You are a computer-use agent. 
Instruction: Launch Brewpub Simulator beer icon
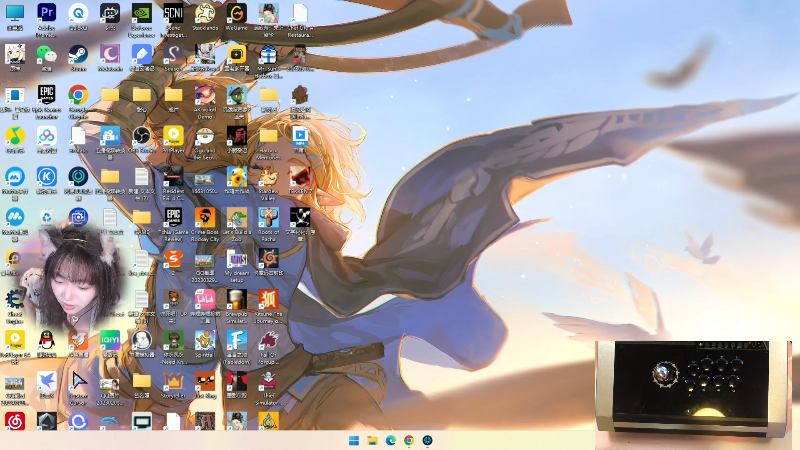pyautogui.click(x=237, y=299)
